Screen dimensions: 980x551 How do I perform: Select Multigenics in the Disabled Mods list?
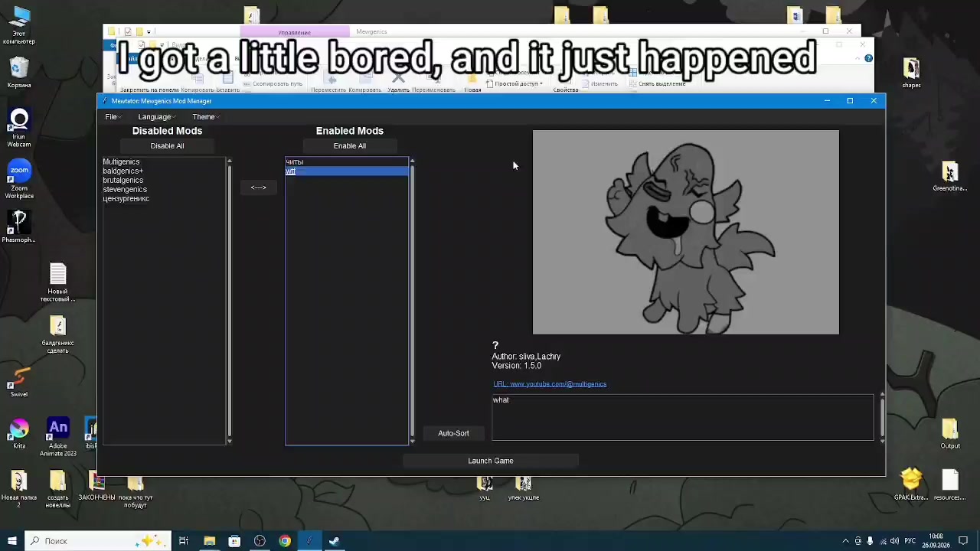[164, 162]
